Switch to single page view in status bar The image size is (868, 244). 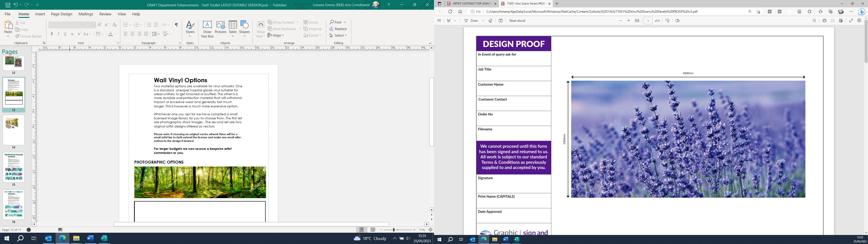tap(362, 230)
